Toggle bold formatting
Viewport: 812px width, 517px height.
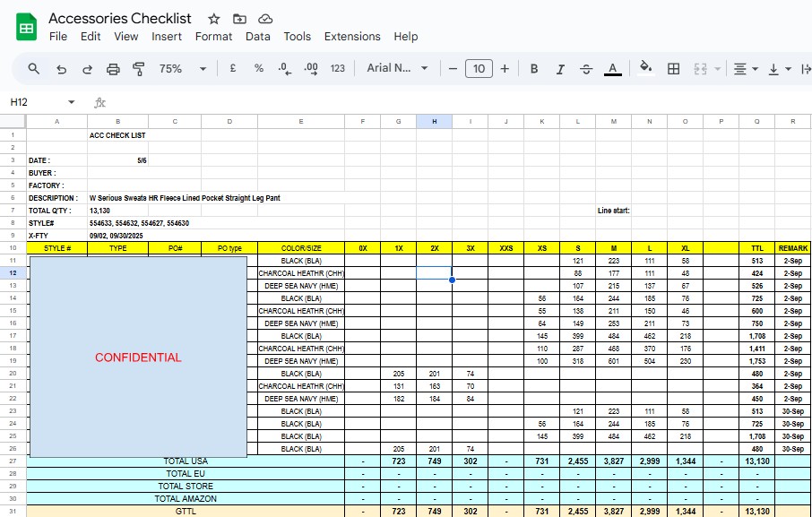click(534, 69)
